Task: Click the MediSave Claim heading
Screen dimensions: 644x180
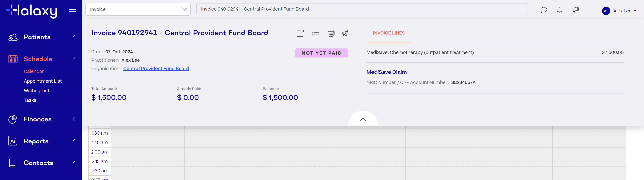Action: [386, 72]
